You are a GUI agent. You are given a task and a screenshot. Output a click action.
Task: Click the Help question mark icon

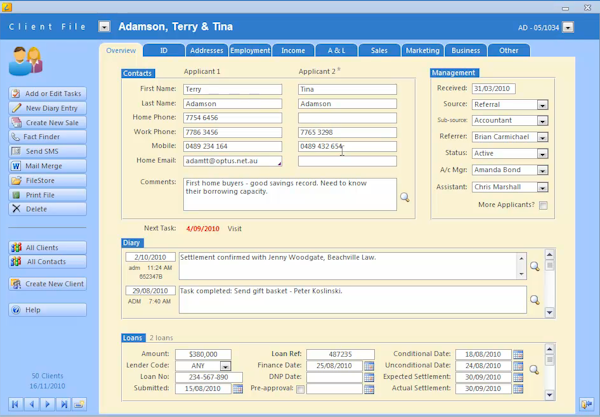[16, 310]
